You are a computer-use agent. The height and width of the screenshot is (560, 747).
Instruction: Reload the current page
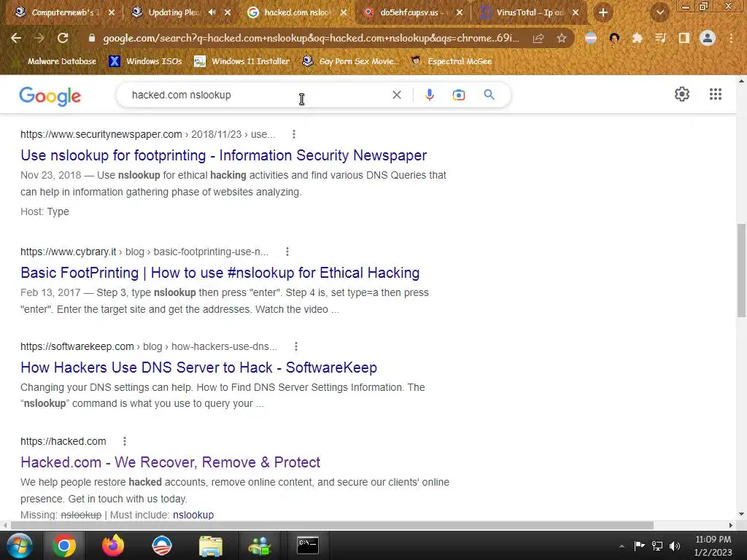tap(63, 38)
